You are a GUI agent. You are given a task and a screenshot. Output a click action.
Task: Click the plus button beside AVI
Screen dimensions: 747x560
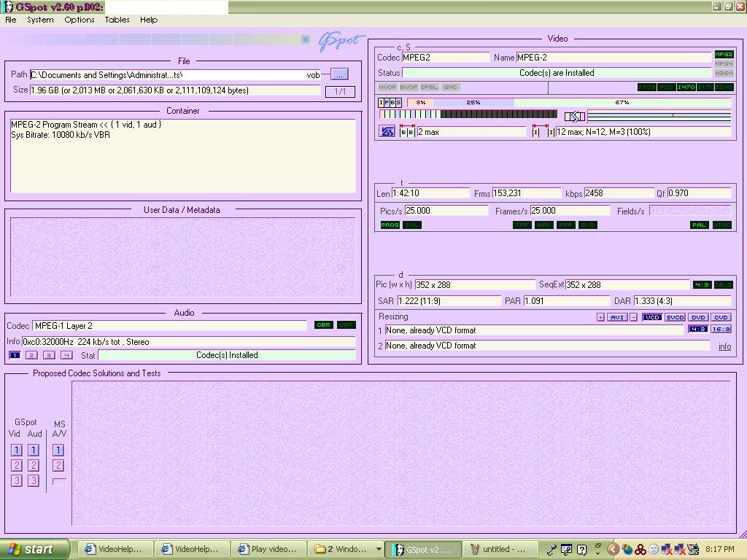coord(601,317)
